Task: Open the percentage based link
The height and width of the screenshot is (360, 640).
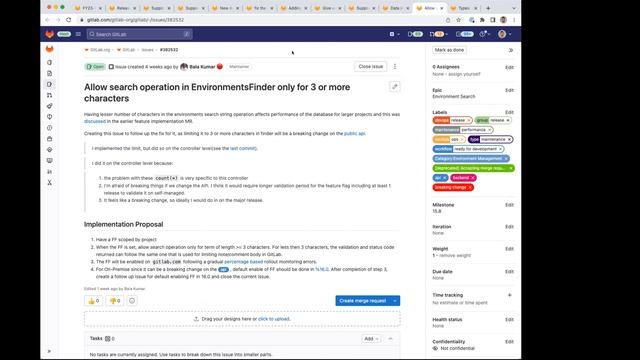Action: 243,262
